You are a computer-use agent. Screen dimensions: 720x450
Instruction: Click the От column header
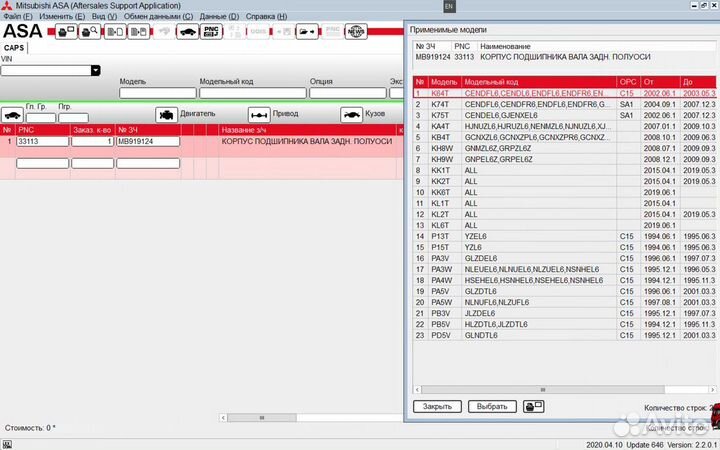pos(660,82)
